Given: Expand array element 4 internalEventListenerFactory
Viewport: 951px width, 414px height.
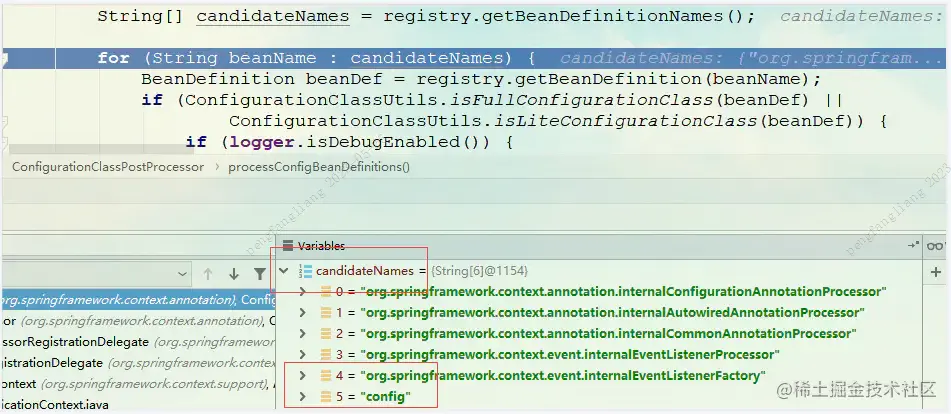Looking at the screenshot, I should point(303,375).
